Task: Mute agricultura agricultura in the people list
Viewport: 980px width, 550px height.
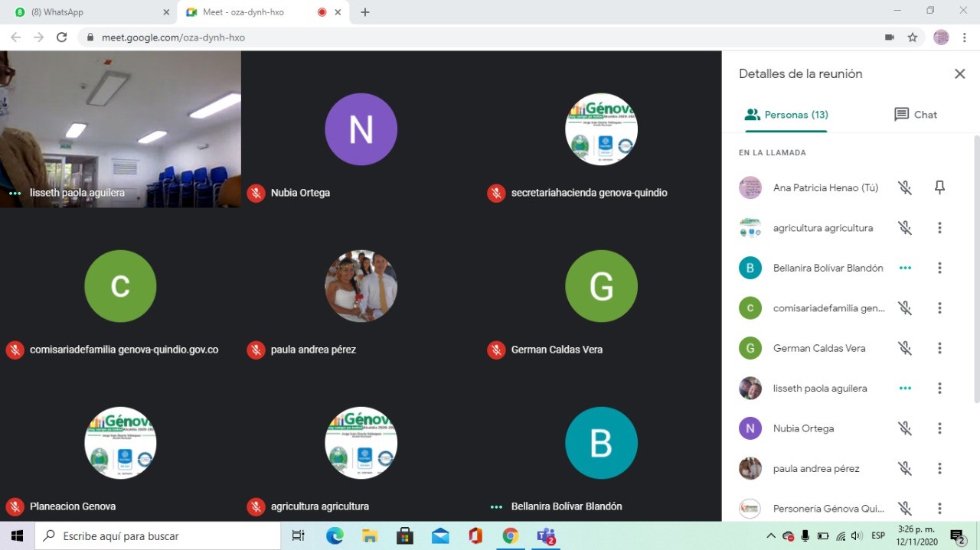Action: click(905, 228)
